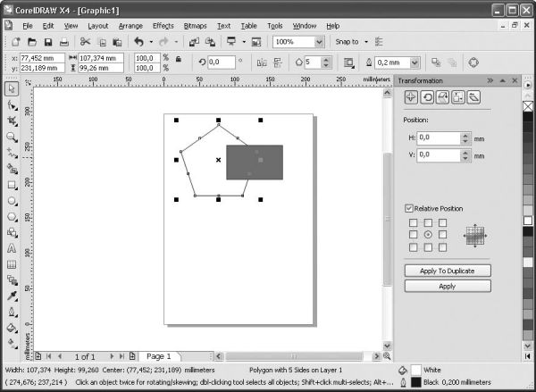Check the top-left anchor point box
This screenshot has width=536, height=392.
pyautogui.click(x=414, y=222)
